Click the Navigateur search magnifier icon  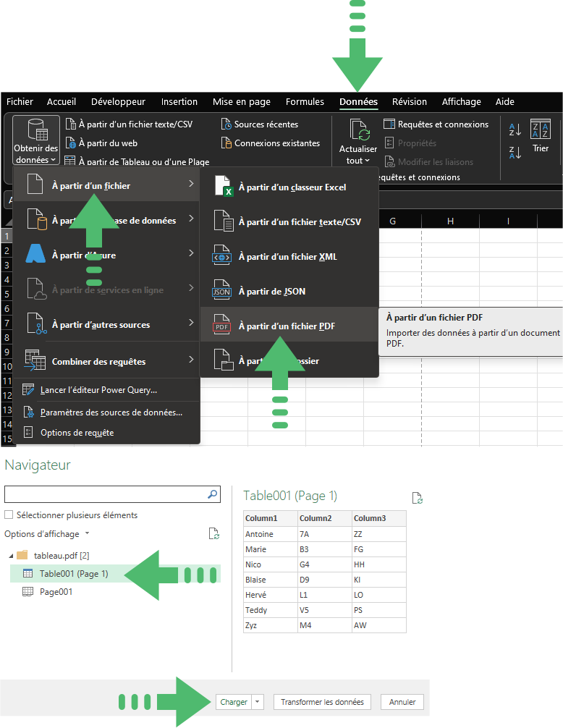coord(212,494)
